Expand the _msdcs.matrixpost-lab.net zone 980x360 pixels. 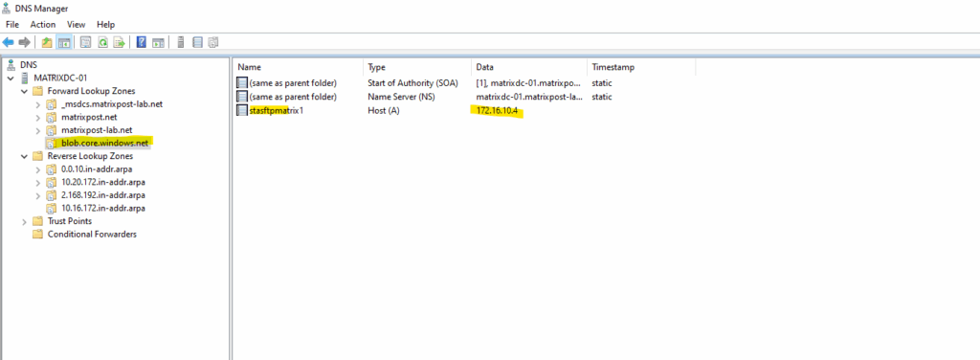click(37, 104)
